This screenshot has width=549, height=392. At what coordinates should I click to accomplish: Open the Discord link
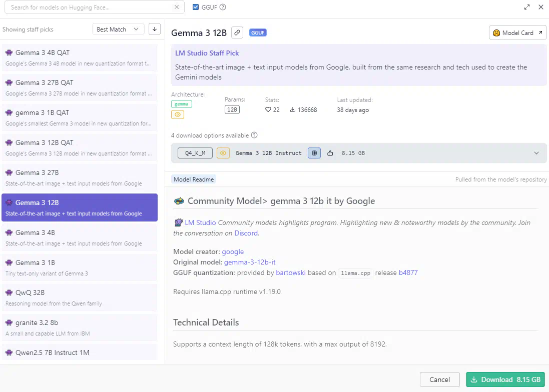point(246,233)
